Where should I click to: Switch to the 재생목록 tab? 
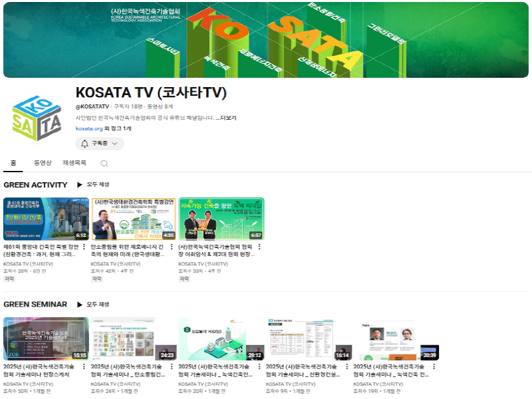74,163
